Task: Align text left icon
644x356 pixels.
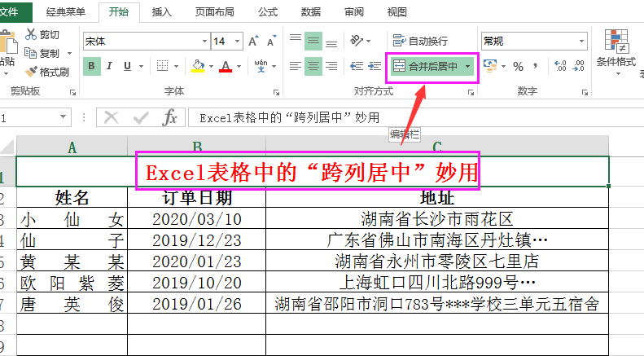Action: coord(296,66)
